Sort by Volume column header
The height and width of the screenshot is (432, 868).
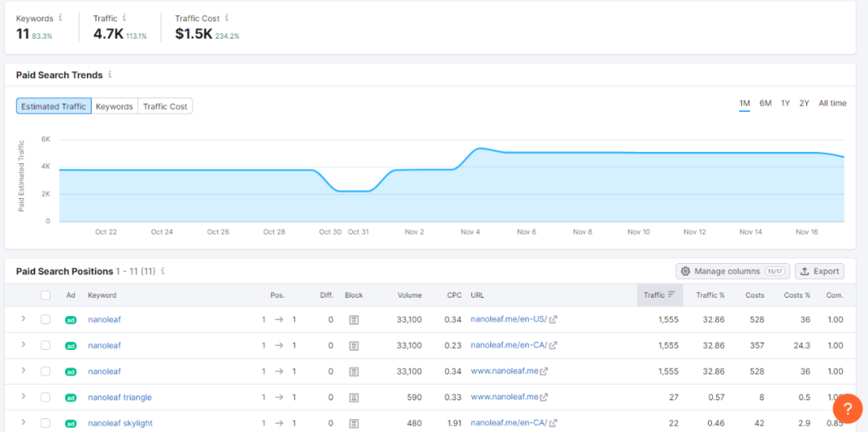pyautogui.click(x=409, y=295)
